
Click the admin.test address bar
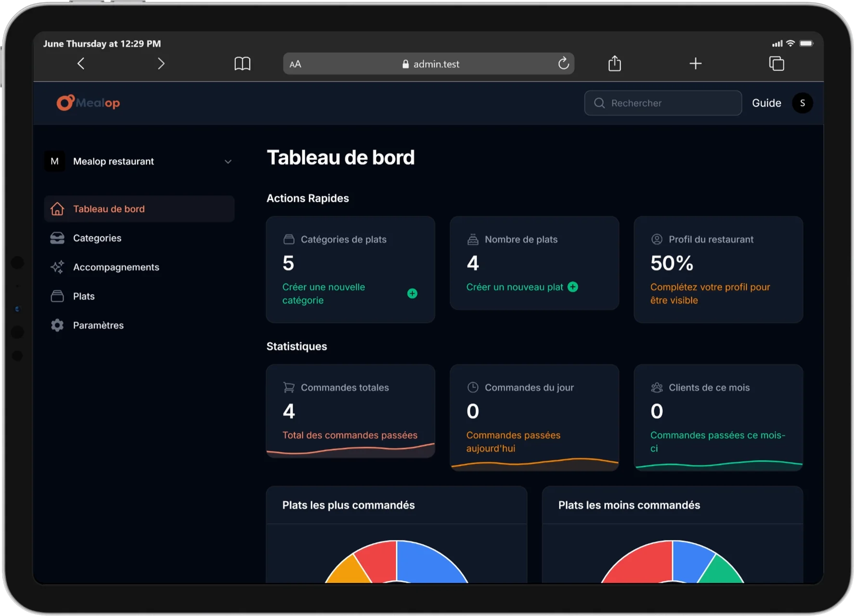pyautogui.click(x=428, y=64)
